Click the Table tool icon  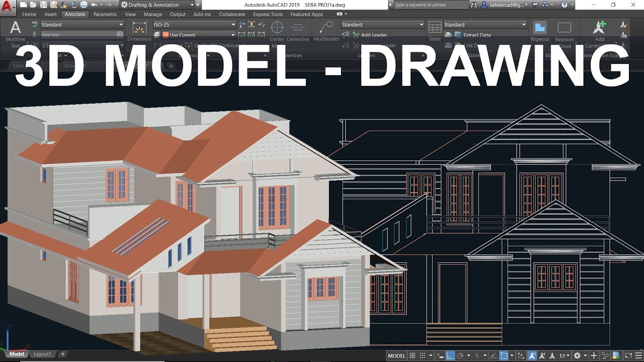[435, 31]
